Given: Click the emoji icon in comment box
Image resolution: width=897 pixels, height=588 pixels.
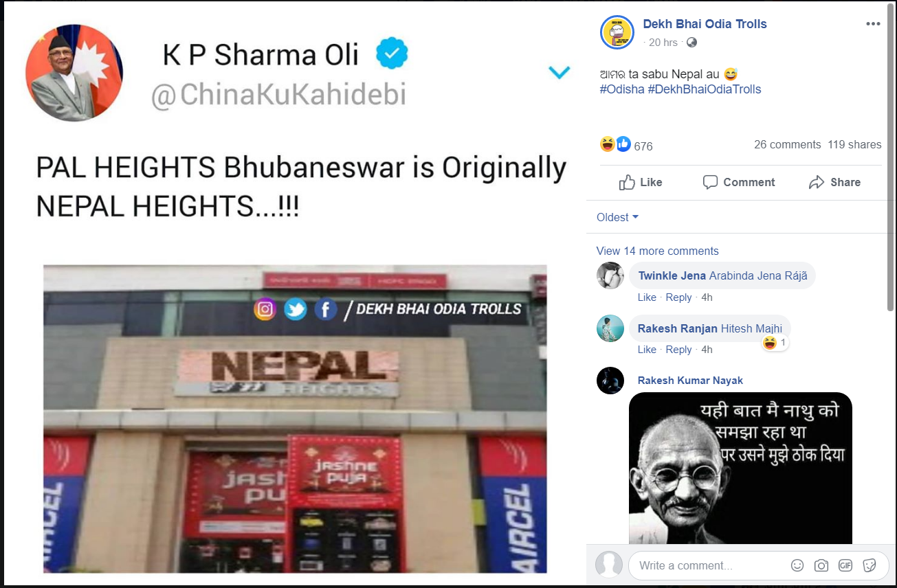Looking at the screenshot, I should coord(797,565).
